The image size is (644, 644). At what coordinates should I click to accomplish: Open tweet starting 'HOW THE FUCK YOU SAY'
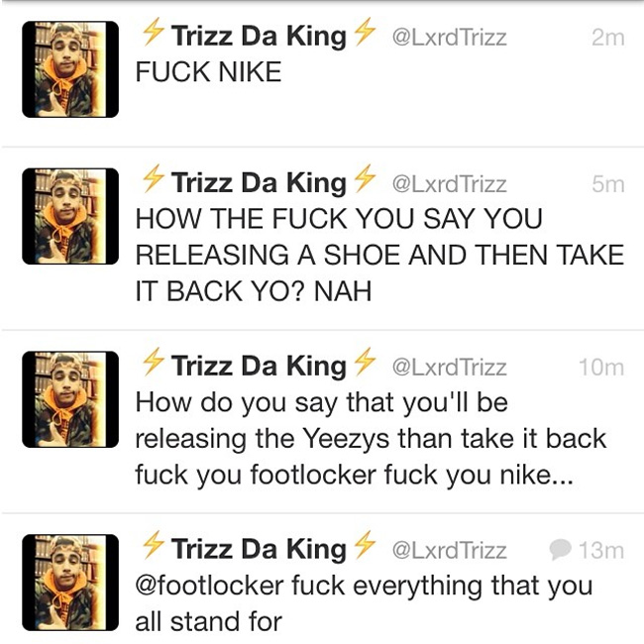point(379,255)
